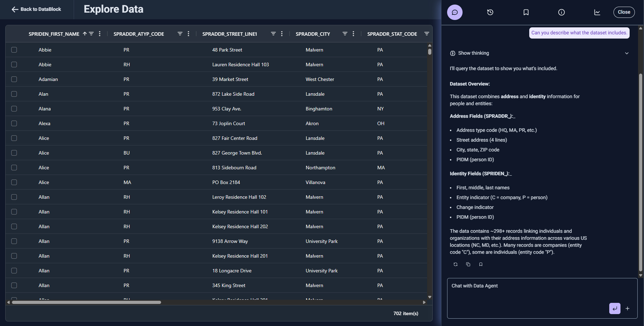
Task: Click the info icon in panel header
Action: coord(561,12)
